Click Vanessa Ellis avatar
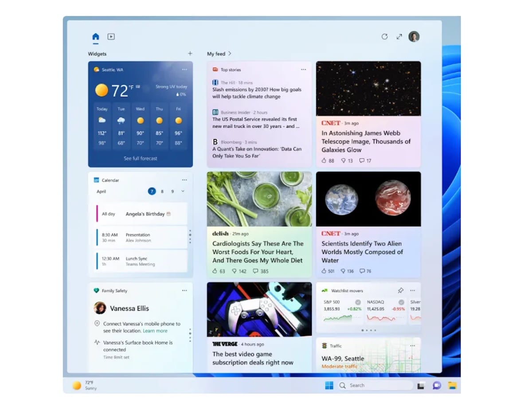This screenshot has width=532, height=403. tap(100, 308)
